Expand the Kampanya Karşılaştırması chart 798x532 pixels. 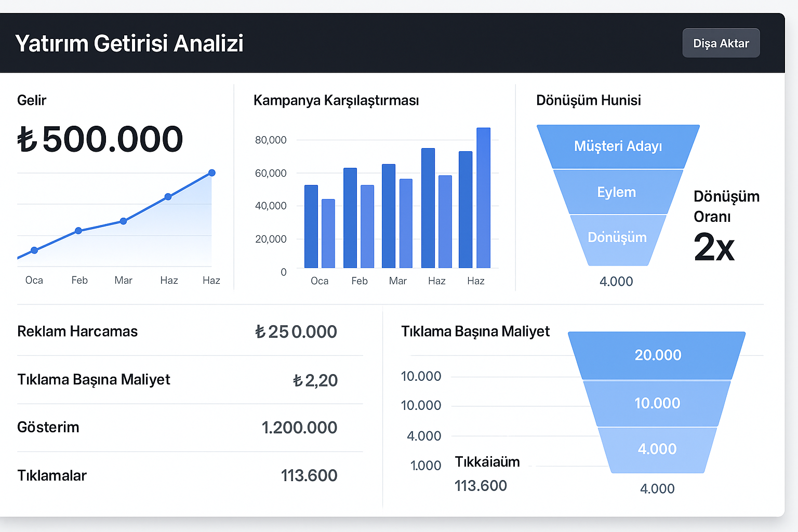tap(336, 100)
